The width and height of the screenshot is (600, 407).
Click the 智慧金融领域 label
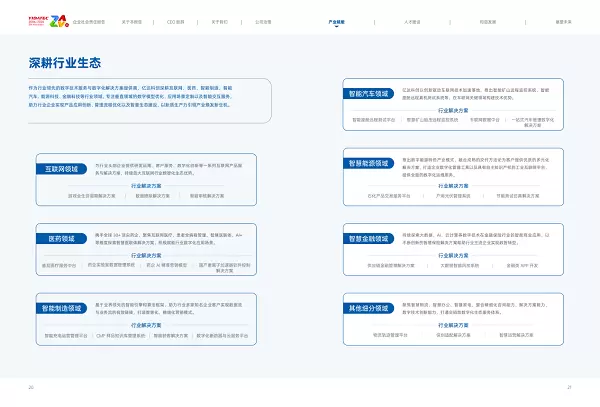tap(368, 239)
